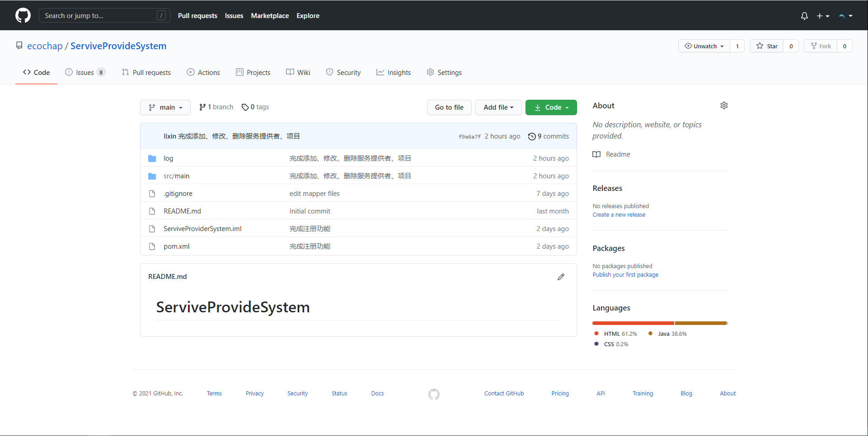This screenshot has width=868, height=436.
Task: Click the CSS 0.2% language legend
Action: pyautogui.click(x=611, y=344)
